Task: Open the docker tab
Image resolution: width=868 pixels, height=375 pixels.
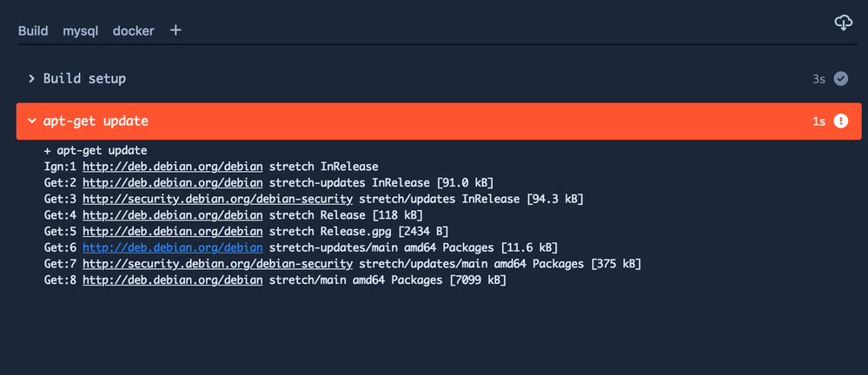Action: (134, 31)
